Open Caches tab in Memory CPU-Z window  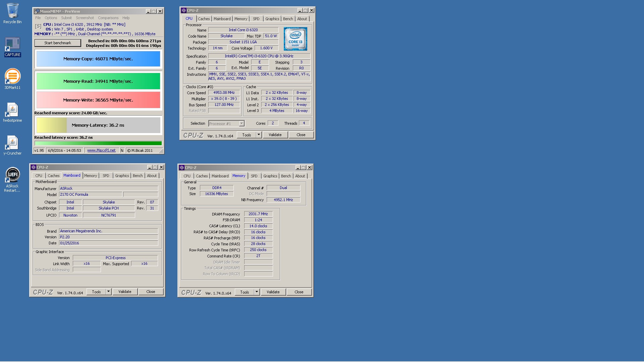(202, 176)
